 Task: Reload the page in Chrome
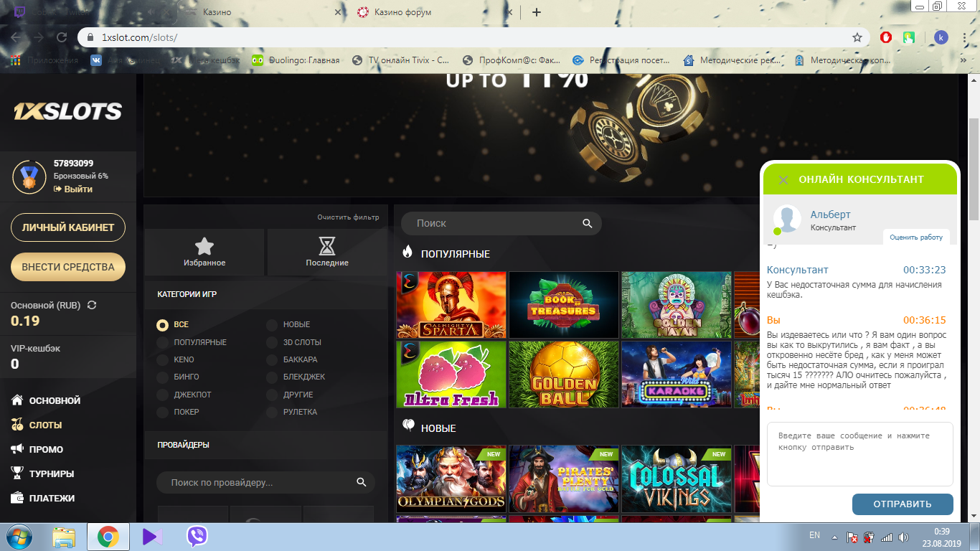point(62,37)
